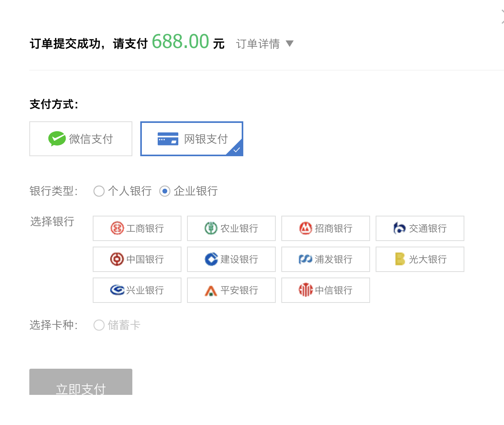Image resolution: width=504 pixels, height=425 pixels.
Task: Select 企业银行 radio button
Action: point(165,191)
